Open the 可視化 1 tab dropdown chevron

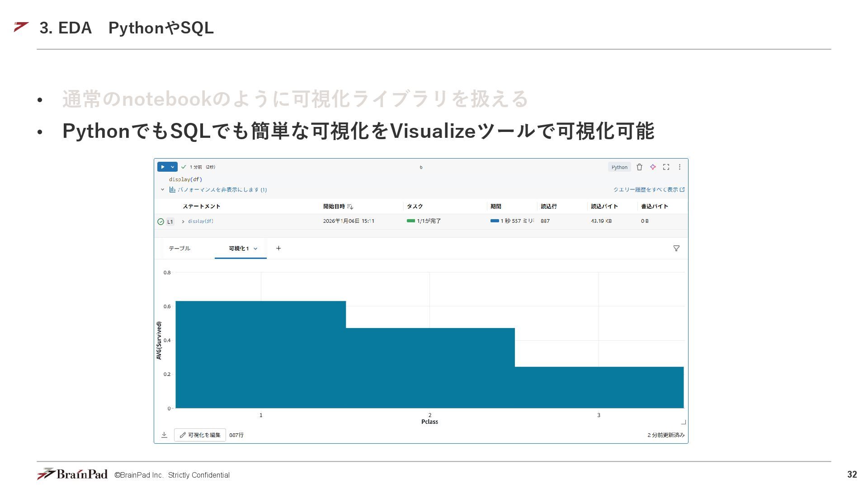255,249
